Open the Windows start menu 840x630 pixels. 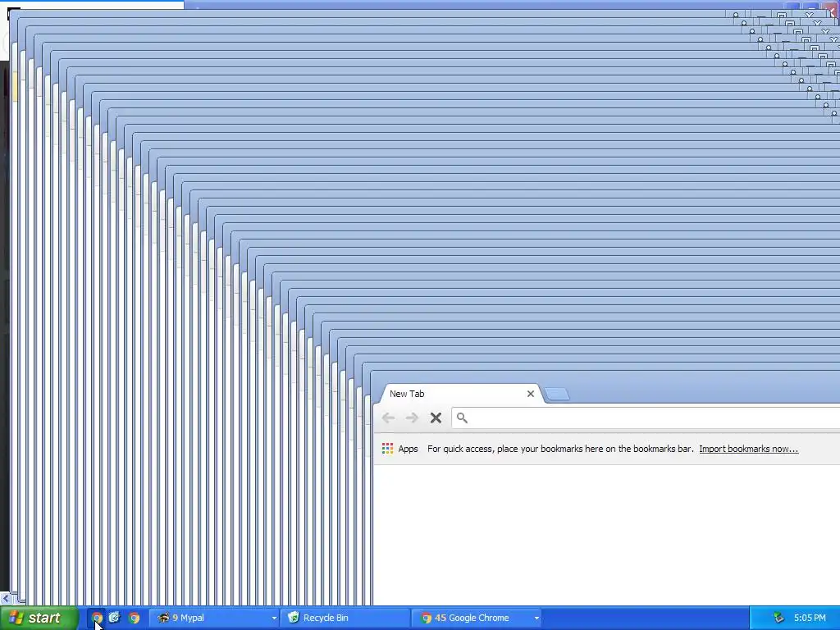click(x=39, y=618)
